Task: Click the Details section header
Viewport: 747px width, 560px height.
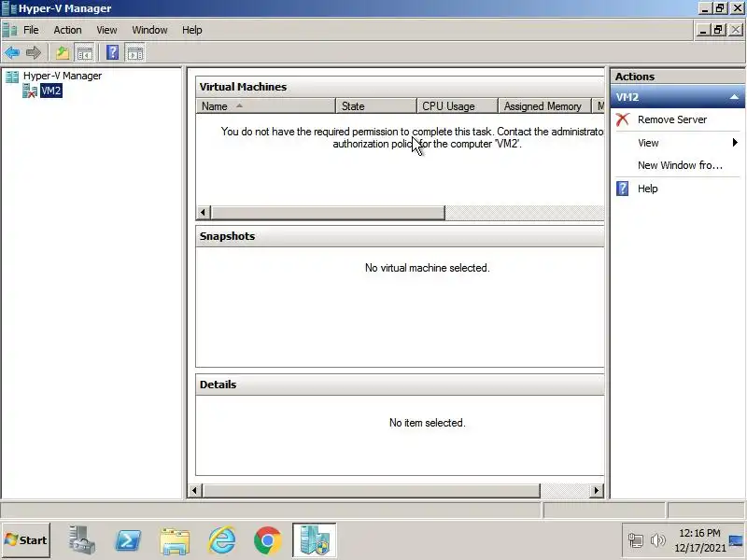Action: (x=400, y=385)
